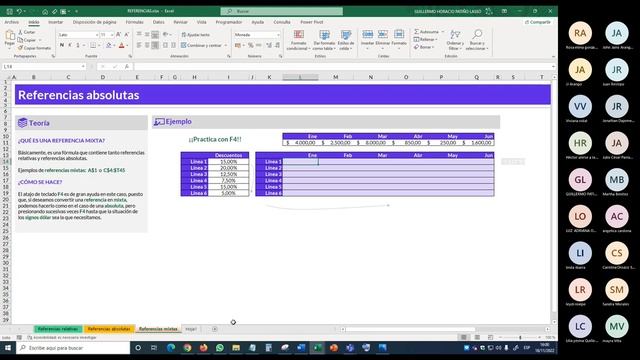Click the empty Linea 1 Ene result cell

[x=300, y=162]
